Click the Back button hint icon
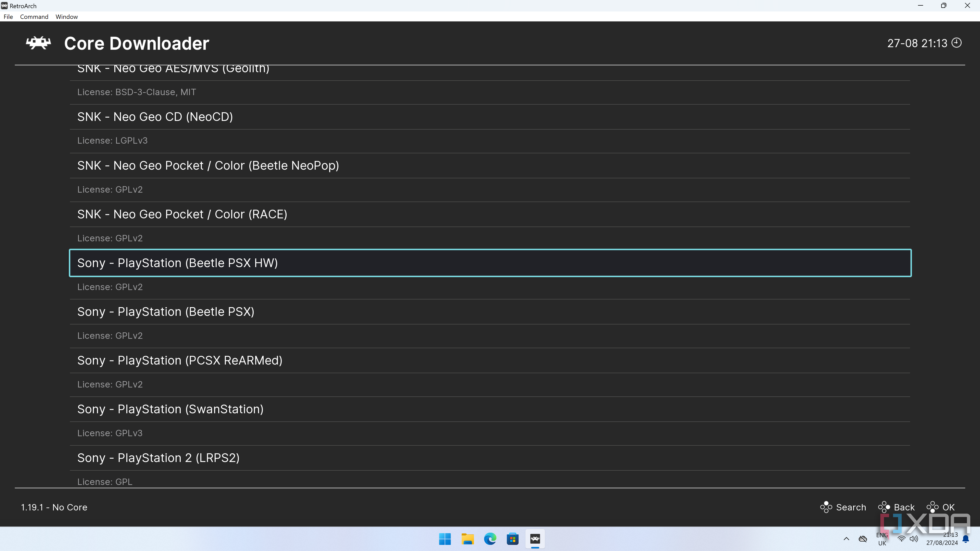 point(884,507)
